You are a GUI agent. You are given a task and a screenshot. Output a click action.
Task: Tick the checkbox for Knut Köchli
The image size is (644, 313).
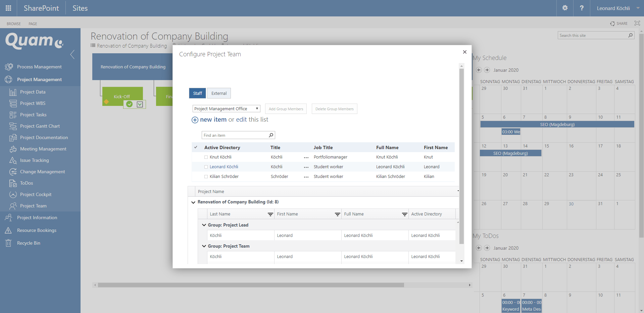click(x=206, y=157)
